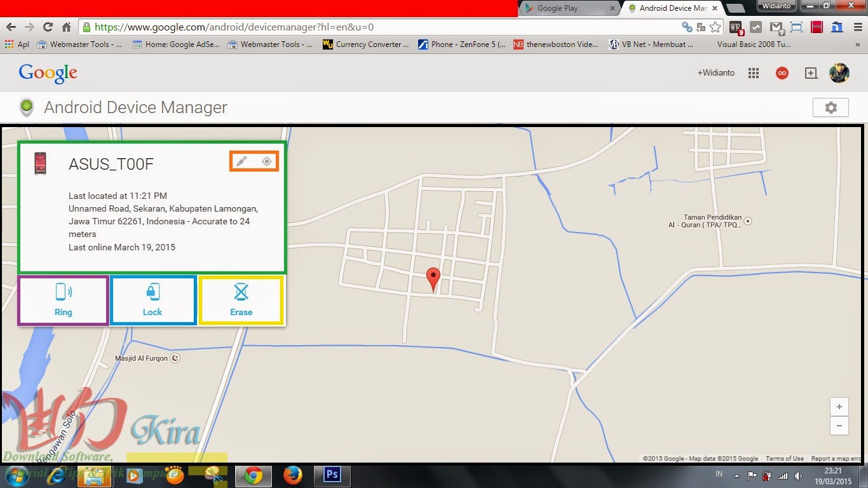The height and width of the screenshot is (488, 868).
Task: Locate device using the crosshair icon
Action: pyautogui.click(x=267, y=161)
